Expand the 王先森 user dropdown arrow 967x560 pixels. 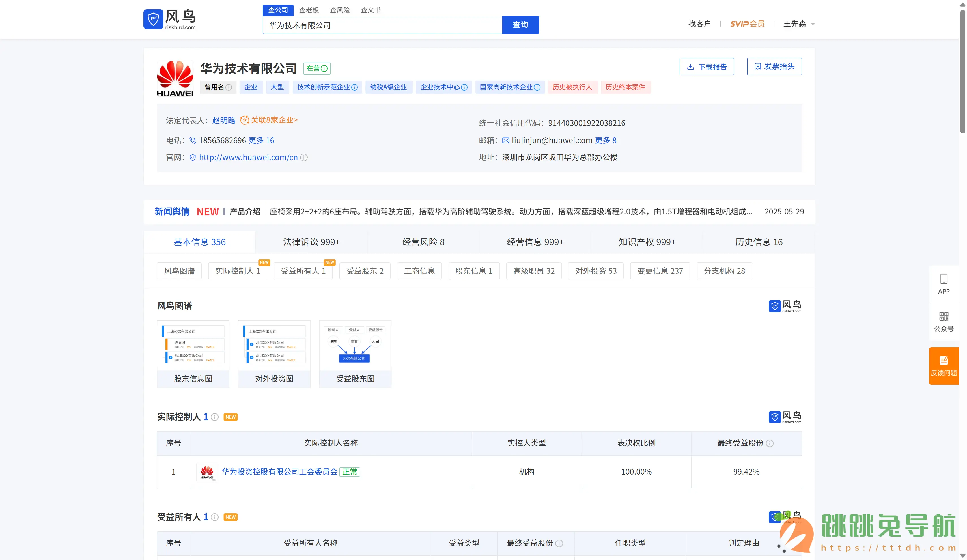pyautogui.click(x=813, y=24)
